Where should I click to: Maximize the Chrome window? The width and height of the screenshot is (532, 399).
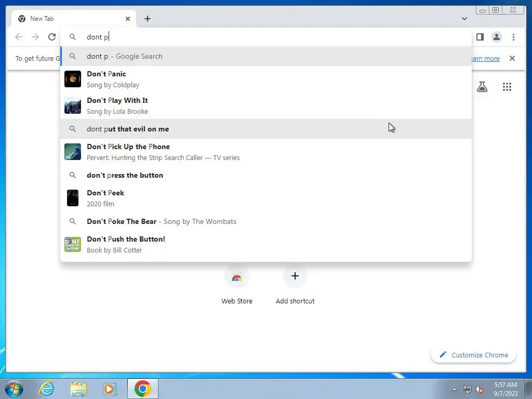tap(495, 10)
